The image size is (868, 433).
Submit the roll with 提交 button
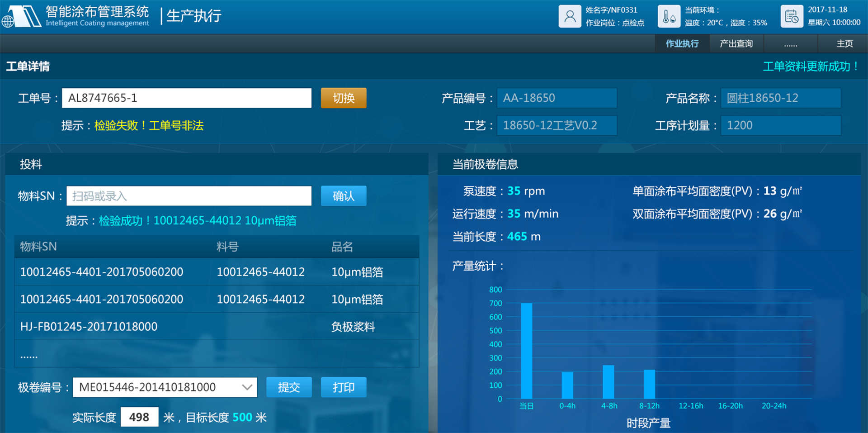pyautogui.click(x=289, y=387)
